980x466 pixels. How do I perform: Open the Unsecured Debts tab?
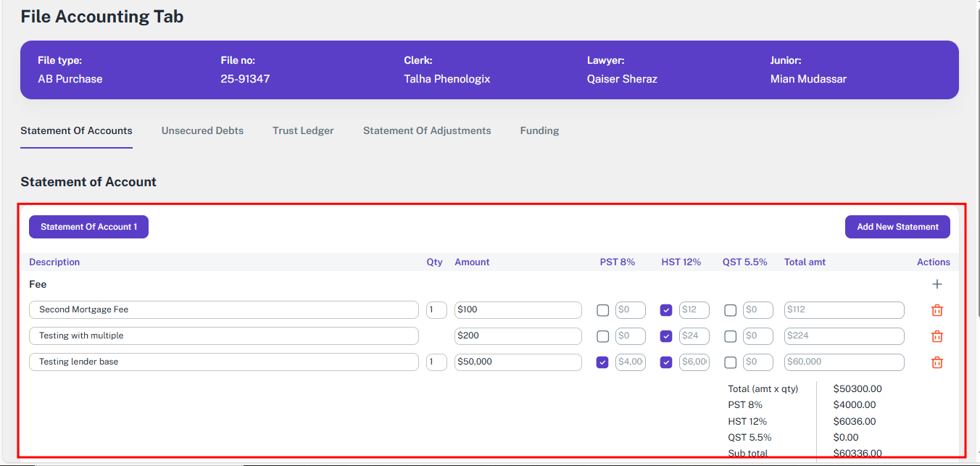[202, 131]
